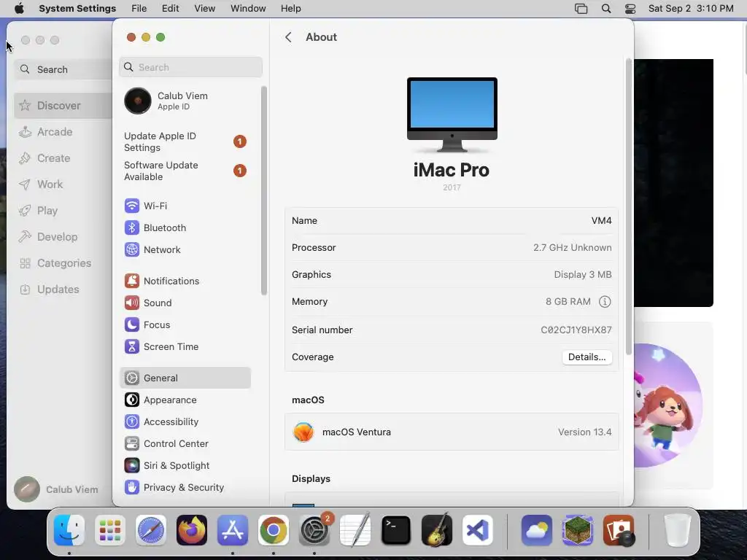Open the Trash in the Dock
Screen dimensions: 747x560
[x=677, y=530]
